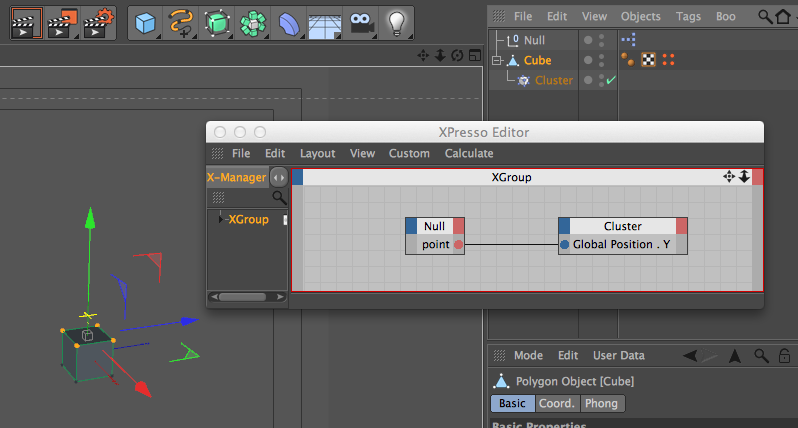This screenshot has height=428, width=798.
Task: Collapse the Cube hierarchy tree expander
Action: click(496, 61)
